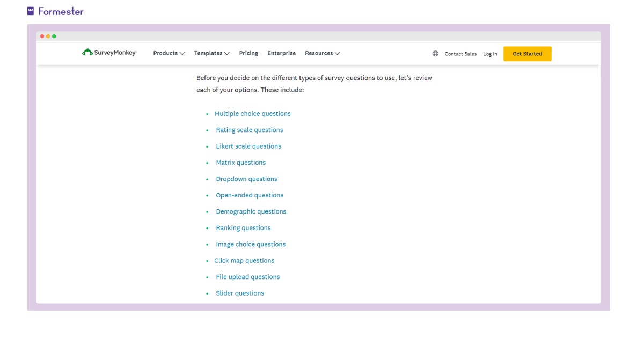Viewport: 644px width, 338px height.
Task: Open the Contact Sales link
Action: click(x=460, y=54)
